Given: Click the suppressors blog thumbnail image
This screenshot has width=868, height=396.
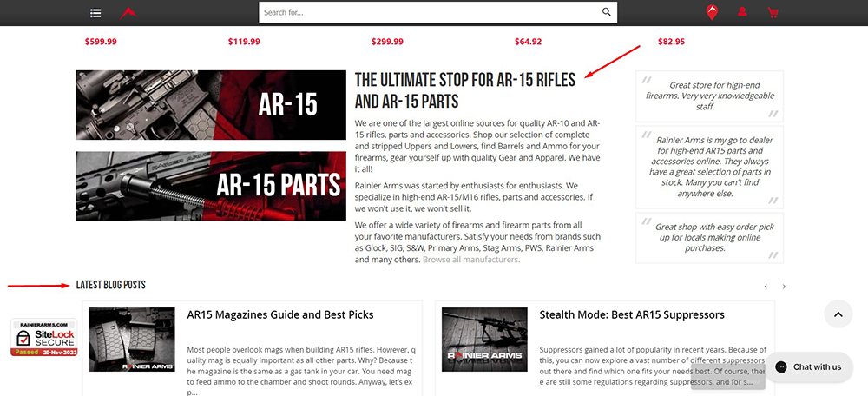Looking at the screenshot, I should 484,340.
